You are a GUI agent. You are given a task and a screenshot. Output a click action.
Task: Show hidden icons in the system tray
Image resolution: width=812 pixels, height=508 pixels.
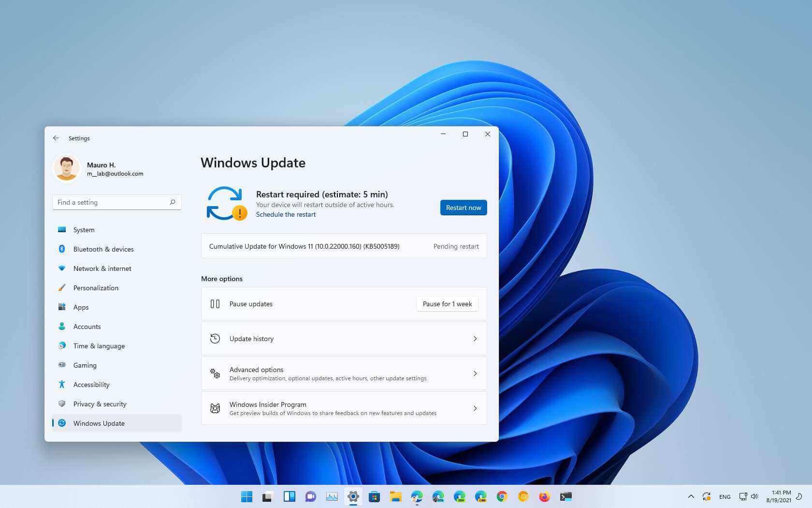[x=691, y=496]
